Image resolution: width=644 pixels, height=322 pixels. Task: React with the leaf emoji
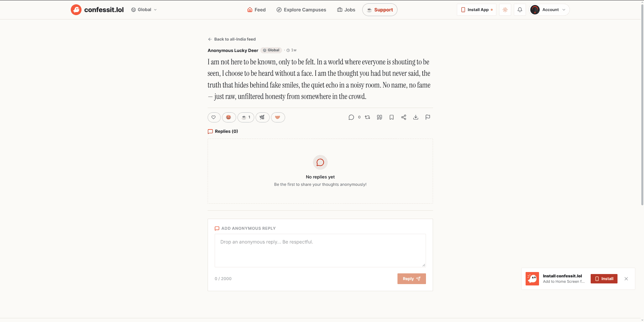(262, 117)
